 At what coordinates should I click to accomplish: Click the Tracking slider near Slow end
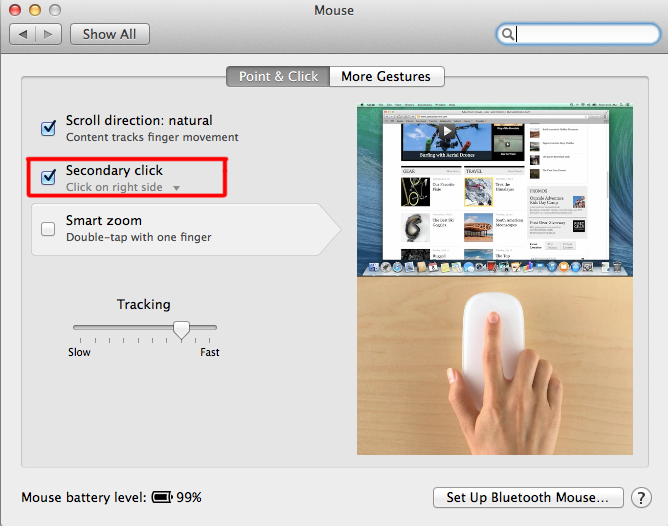point(81,328)
